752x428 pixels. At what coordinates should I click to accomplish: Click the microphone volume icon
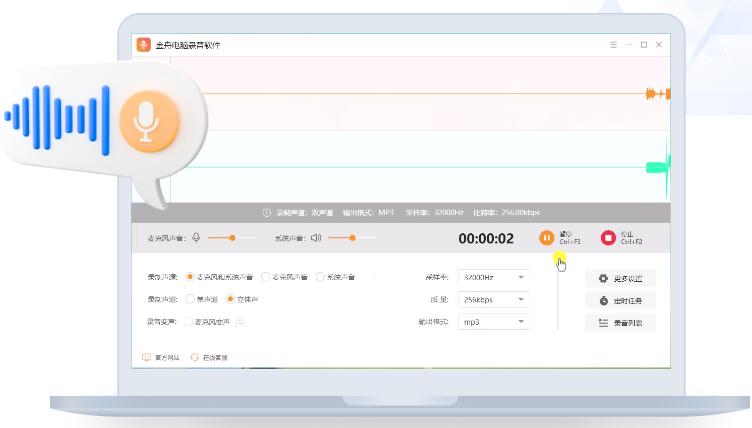point(196,237)
